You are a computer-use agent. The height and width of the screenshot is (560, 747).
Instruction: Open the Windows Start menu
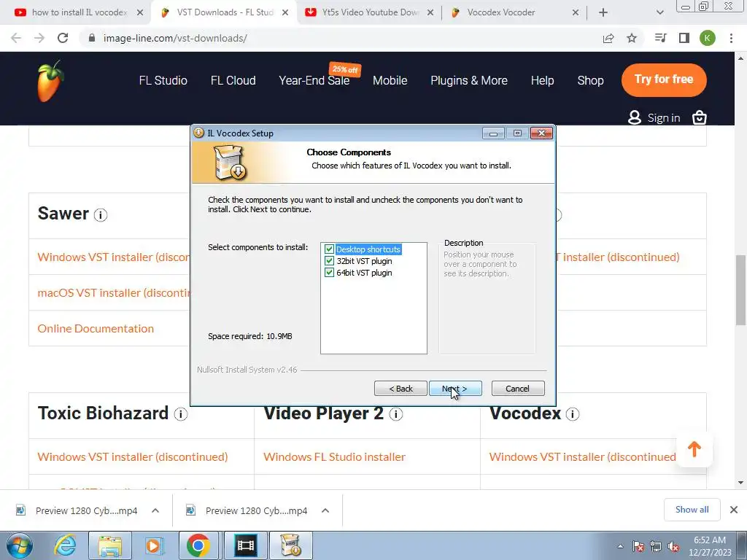point(20,545)
